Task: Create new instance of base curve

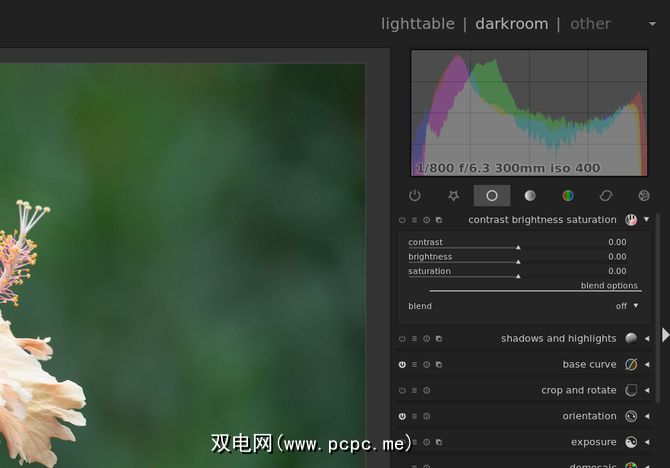Action: [x=439, y=365]
